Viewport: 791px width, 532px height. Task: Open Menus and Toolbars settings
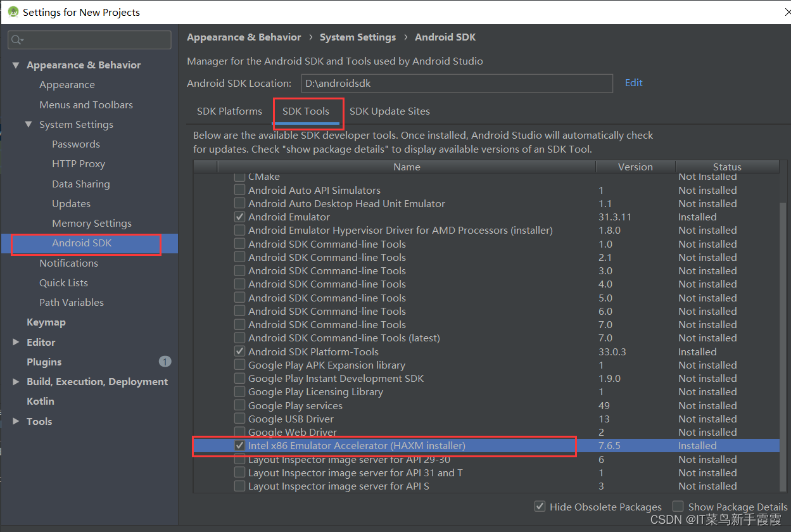coord(86,104)
